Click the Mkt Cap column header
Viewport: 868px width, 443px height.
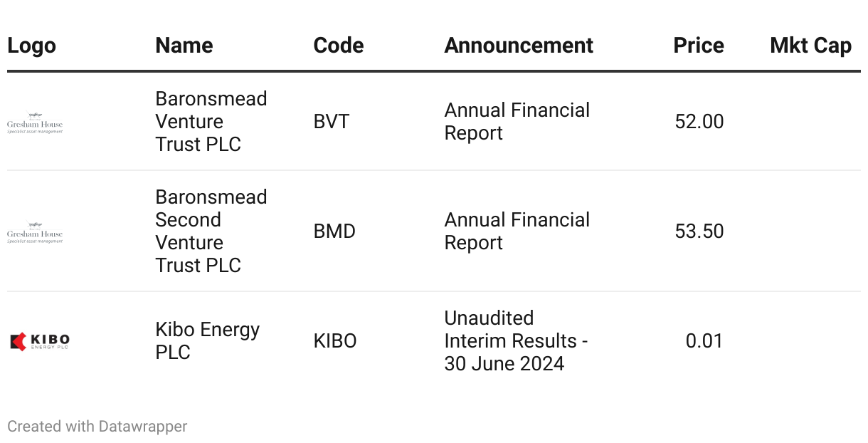tap(810, 46)
